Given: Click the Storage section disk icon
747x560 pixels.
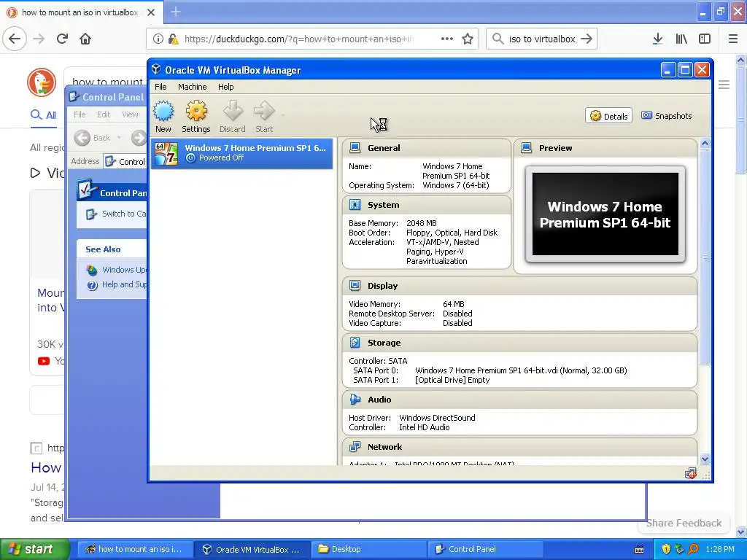Looking at the screenshot, I should [355, 343].
